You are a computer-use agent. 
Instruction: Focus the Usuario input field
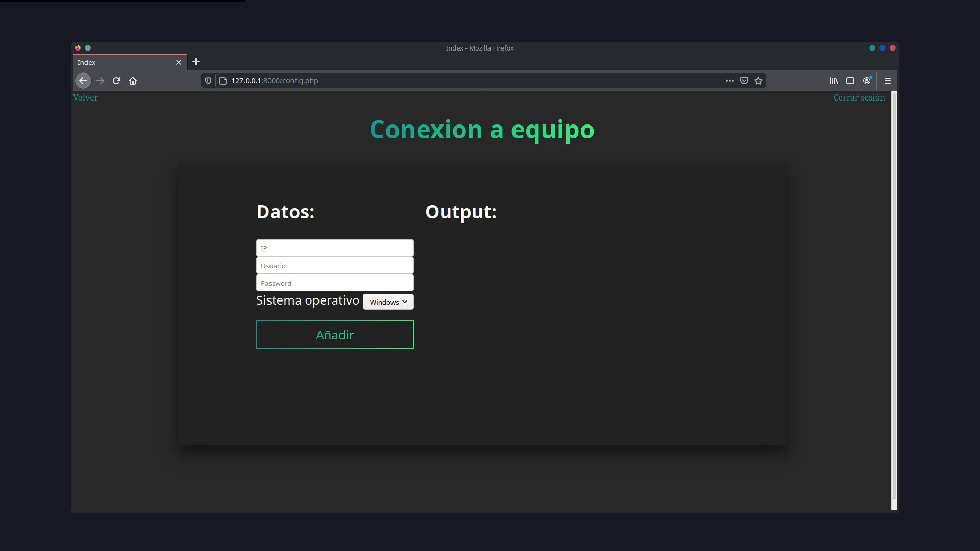click(335, 265)
